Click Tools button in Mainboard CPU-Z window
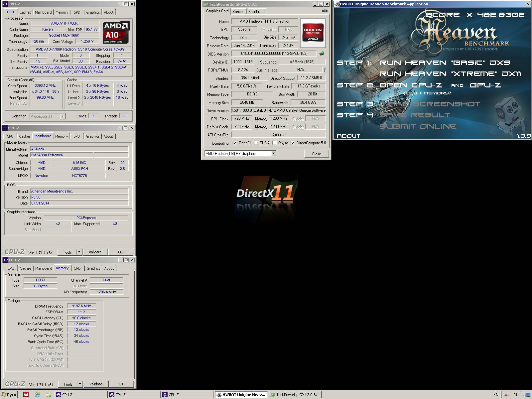 [67, 252]
